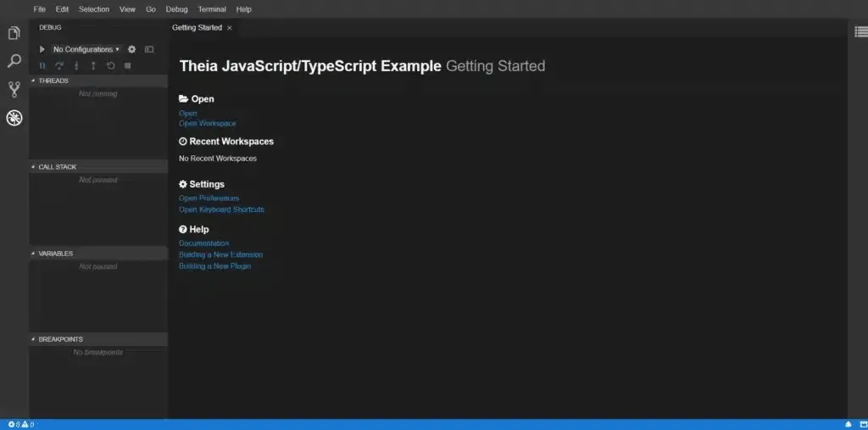Viewport: 868px width, 430px height.
Task: Open the Explorer files view
Action: point(14,33)
